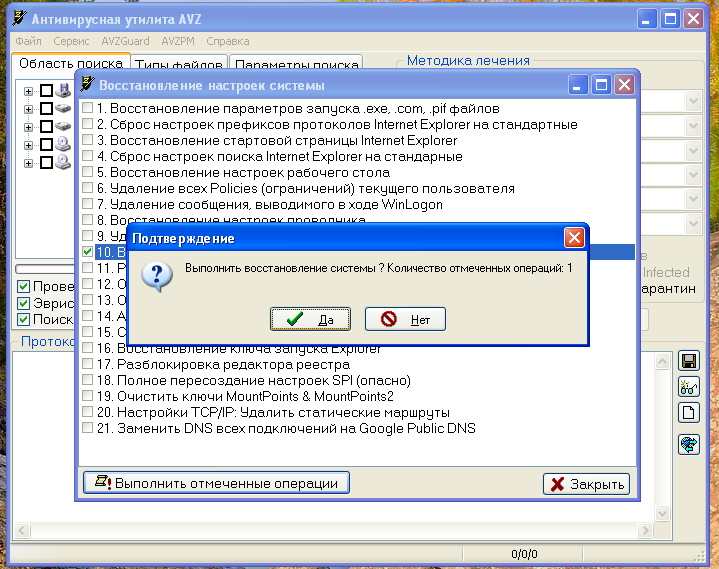Expand the fourth drive tree node
This screenshot has height=569, width=719.
[28, 145]
